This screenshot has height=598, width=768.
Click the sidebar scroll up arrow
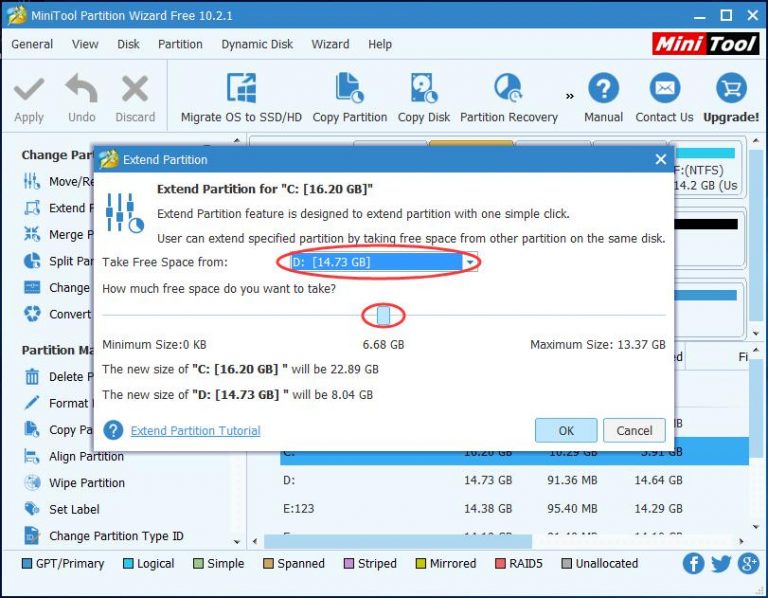click(237, 141)
